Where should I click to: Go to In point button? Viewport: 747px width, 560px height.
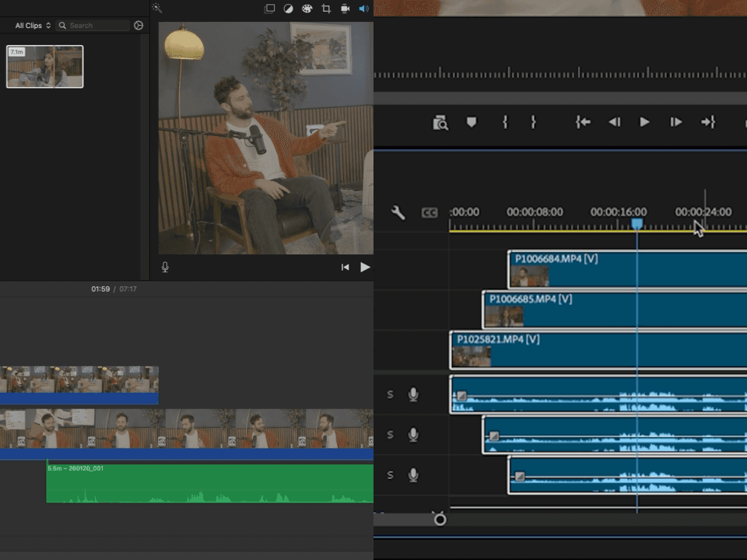583,122
